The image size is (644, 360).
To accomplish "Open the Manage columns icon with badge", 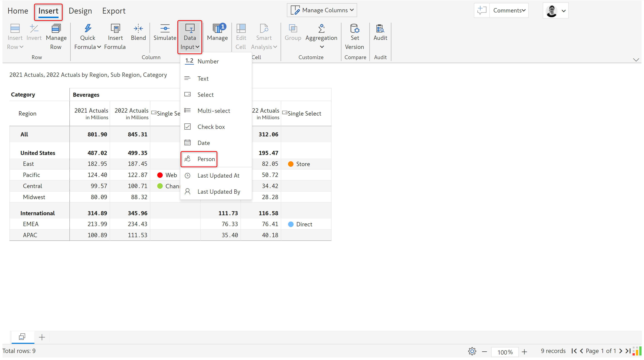I will click(218, 29).
